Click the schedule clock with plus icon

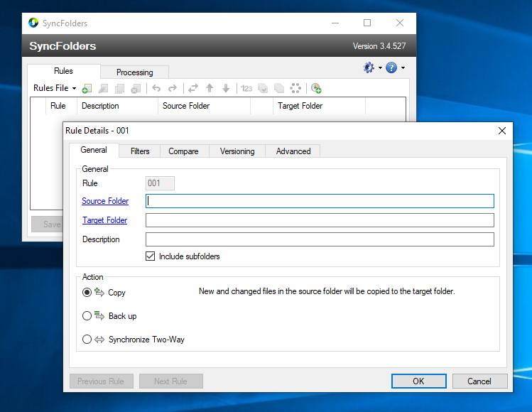pyautogui.click(x=316, y=88)
